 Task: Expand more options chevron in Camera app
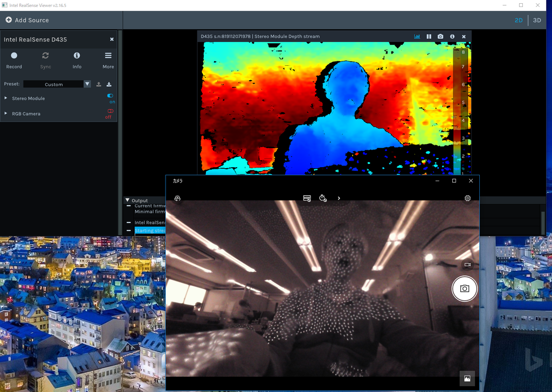click(339, 198)
